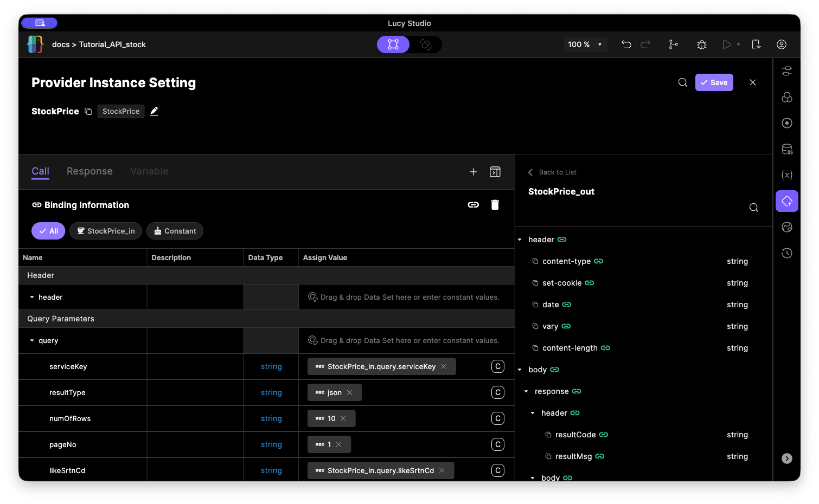
Task: Click the pencil edit icon beside StockPrice tag
Action: 154,111
